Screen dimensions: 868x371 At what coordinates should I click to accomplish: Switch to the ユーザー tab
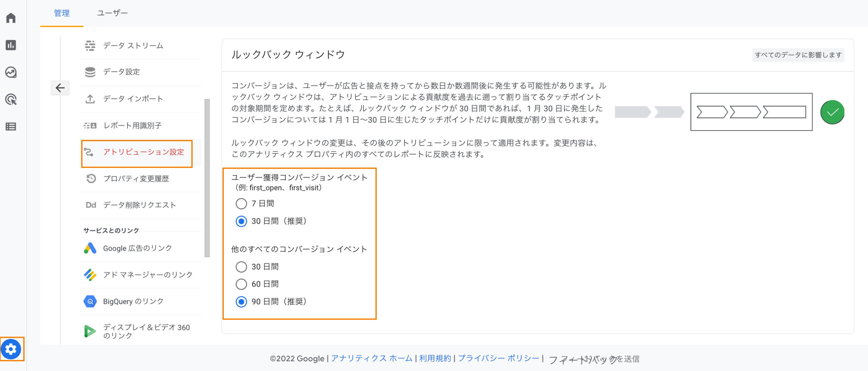point(112,13)
